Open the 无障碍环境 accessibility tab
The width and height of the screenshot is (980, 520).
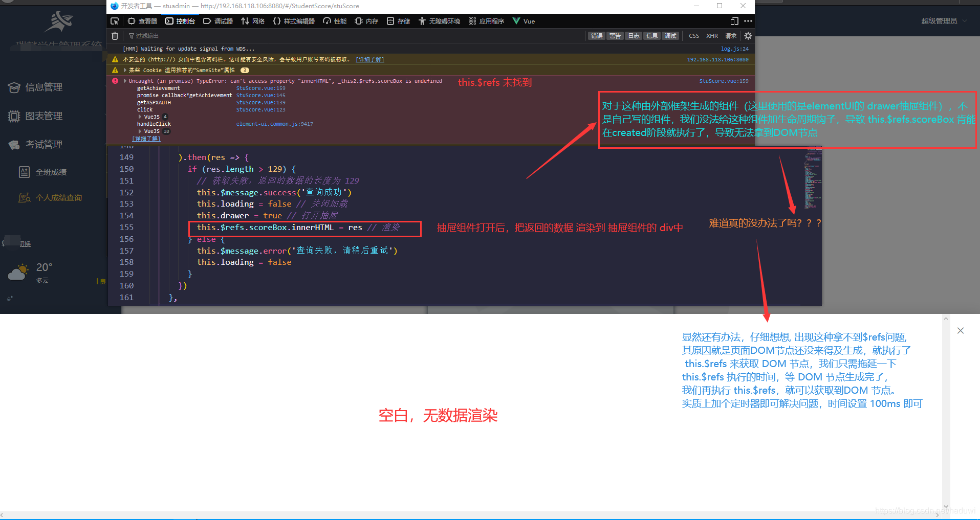pos(440,21)
